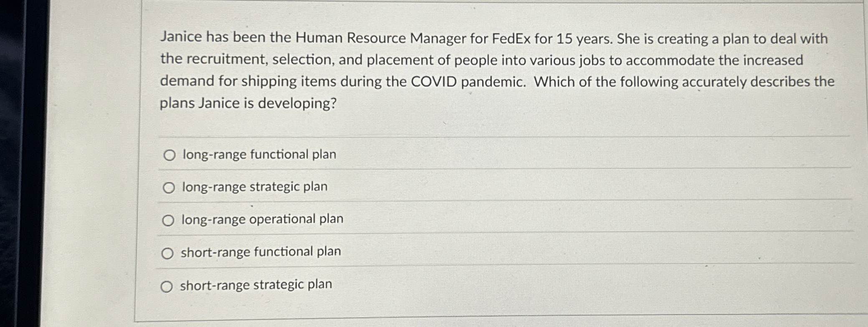Click the label text long-range operational plan
Viewport: 868px width, 327px height.
pos(262,219)
